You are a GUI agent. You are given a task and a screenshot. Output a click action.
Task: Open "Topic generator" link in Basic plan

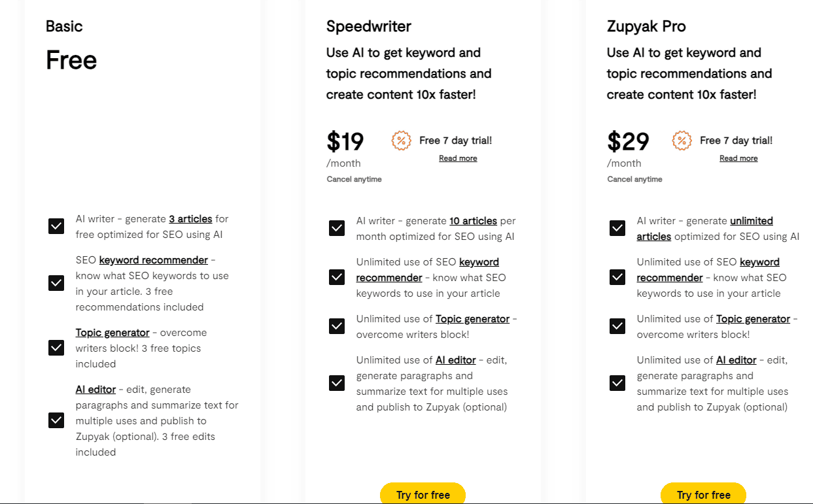tap(112, 332)
